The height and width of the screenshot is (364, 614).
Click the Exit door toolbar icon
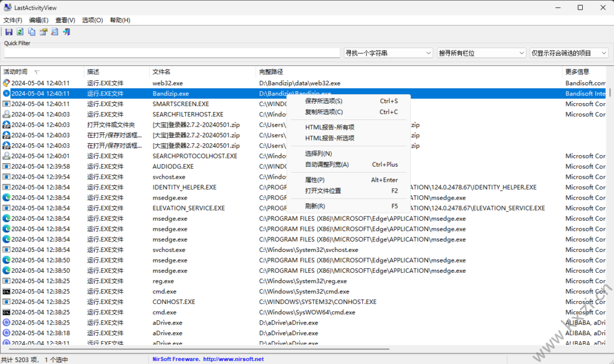[67, 32]
